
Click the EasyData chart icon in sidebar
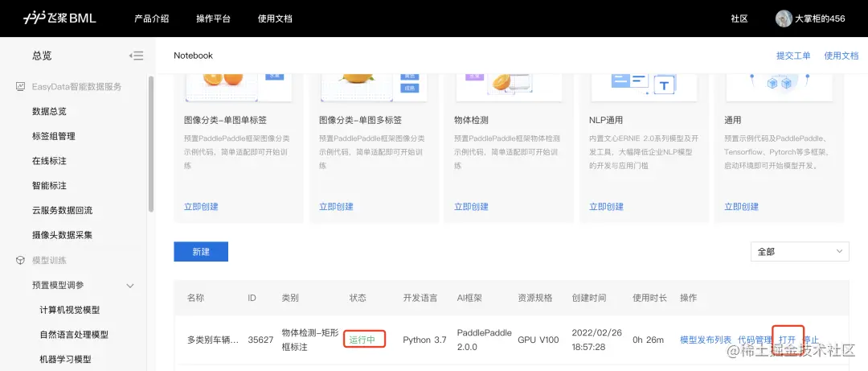pos(20,86)
